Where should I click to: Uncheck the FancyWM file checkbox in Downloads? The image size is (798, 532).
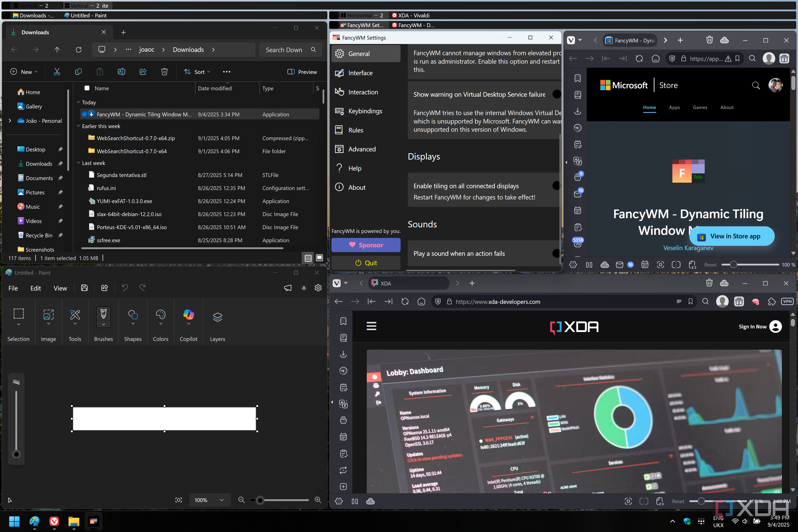pos(84,114)
